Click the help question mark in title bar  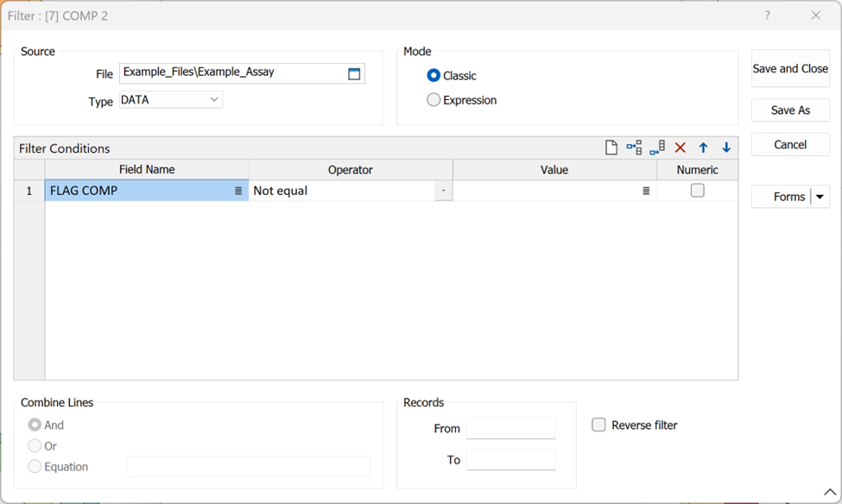[x=767, y=16]
